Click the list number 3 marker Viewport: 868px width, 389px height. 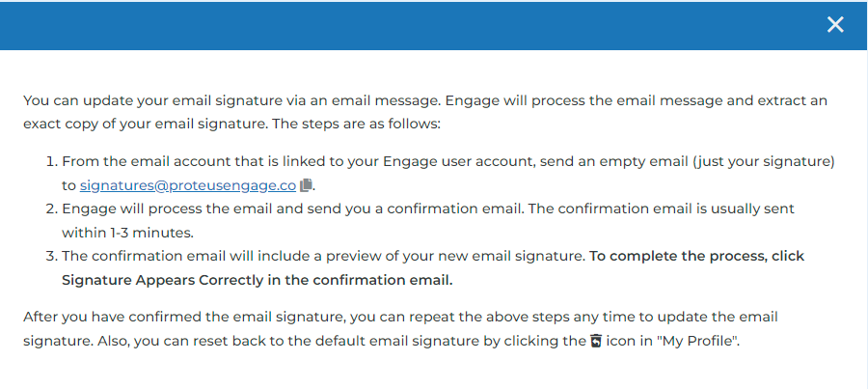51,256
